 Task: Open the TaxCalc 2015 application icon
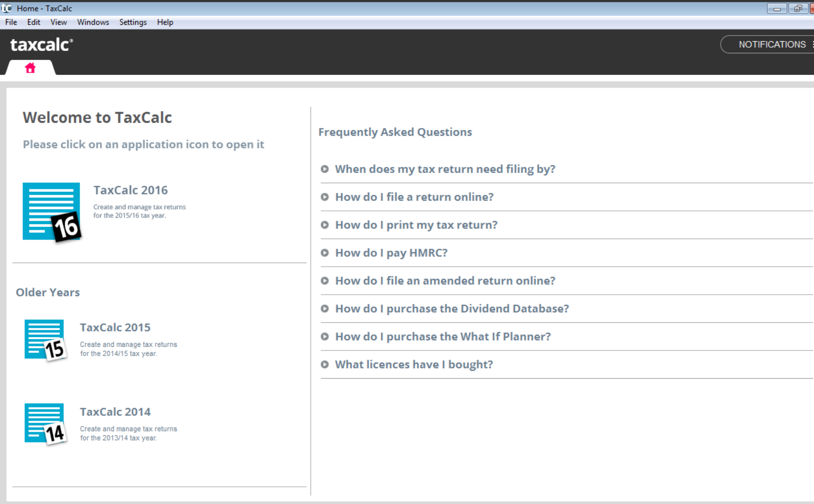[45, 340]
